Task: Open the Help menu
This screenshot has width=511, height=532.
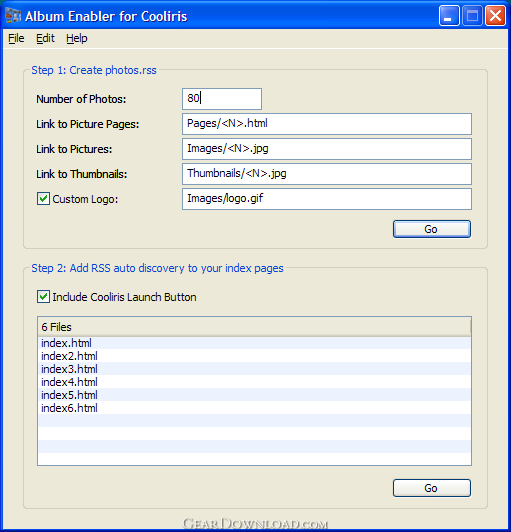Action: click(x=77, y=38)
